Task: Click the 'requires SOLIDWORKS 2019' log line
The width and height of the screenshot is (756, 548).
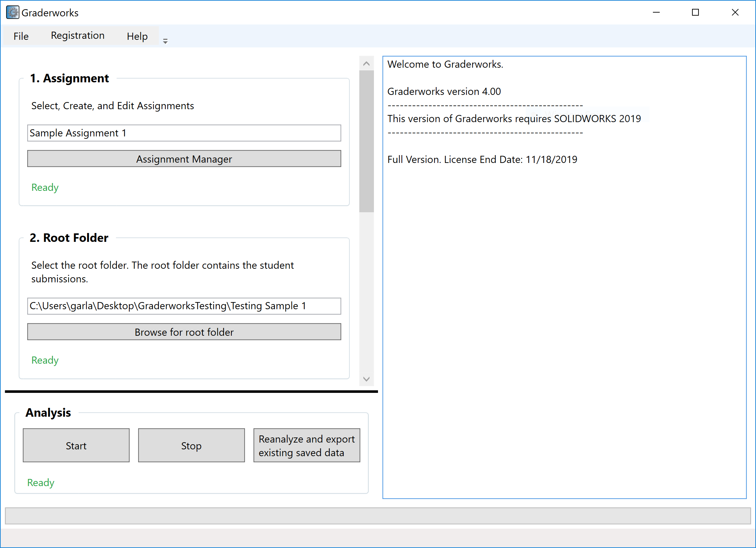Action: point(514,119)
